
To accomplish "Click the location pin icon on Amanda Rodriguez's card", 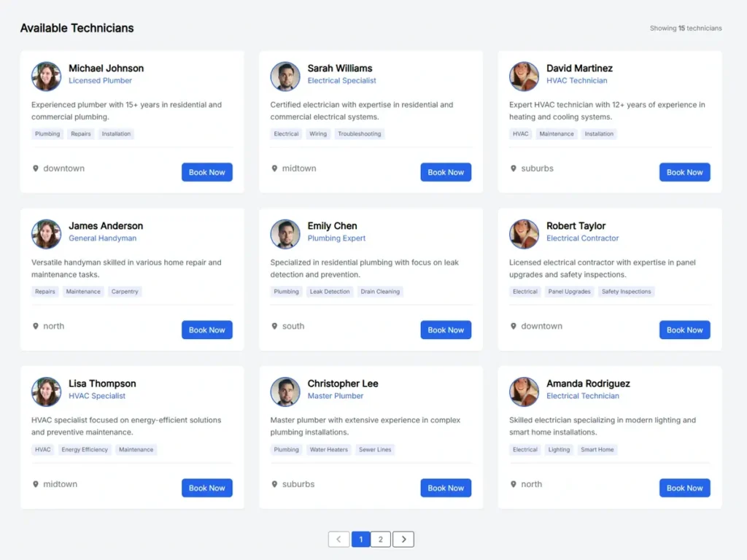I will coord(513,484).
